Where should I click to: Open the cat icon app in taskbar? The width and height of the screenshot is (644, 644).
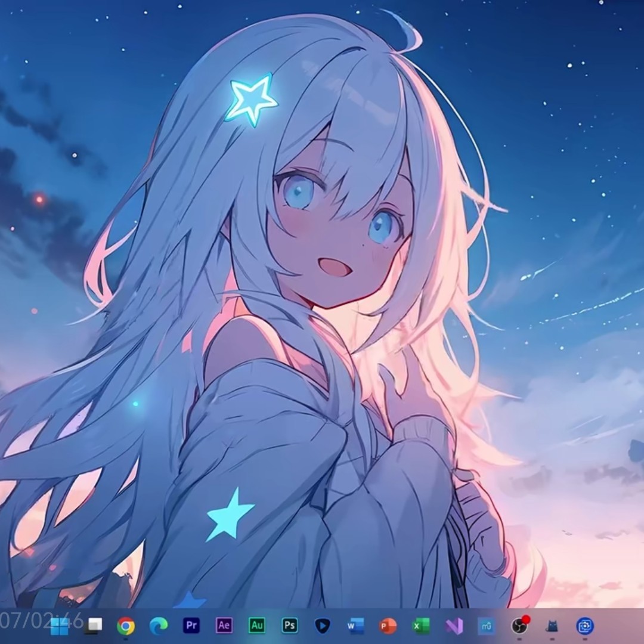552,626
